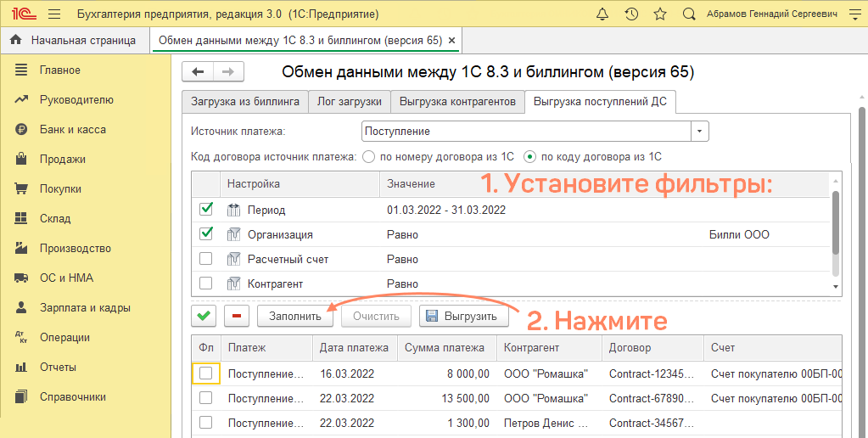
Task: Click Равно value in Расчетный счет row
Action: coord(402,259)
